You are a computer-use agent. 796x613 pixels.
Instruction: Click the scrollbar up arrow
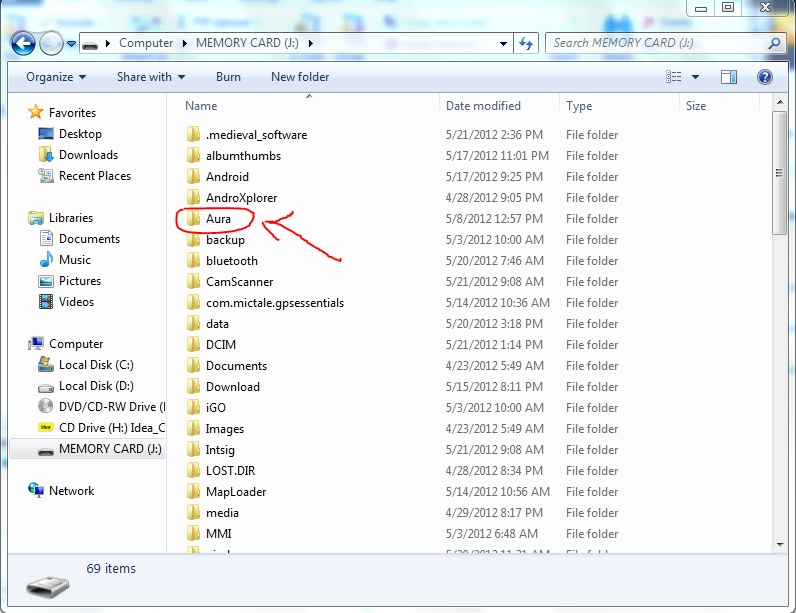click(x=779, y=103)
